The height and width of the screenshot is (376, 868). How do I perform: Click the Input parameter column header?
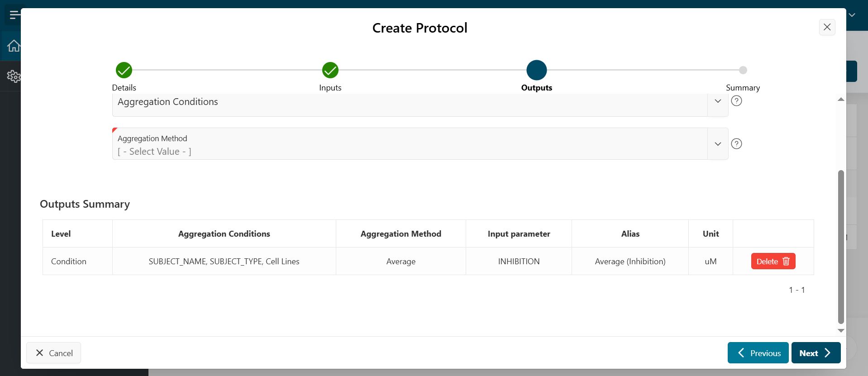pos(519,234)
